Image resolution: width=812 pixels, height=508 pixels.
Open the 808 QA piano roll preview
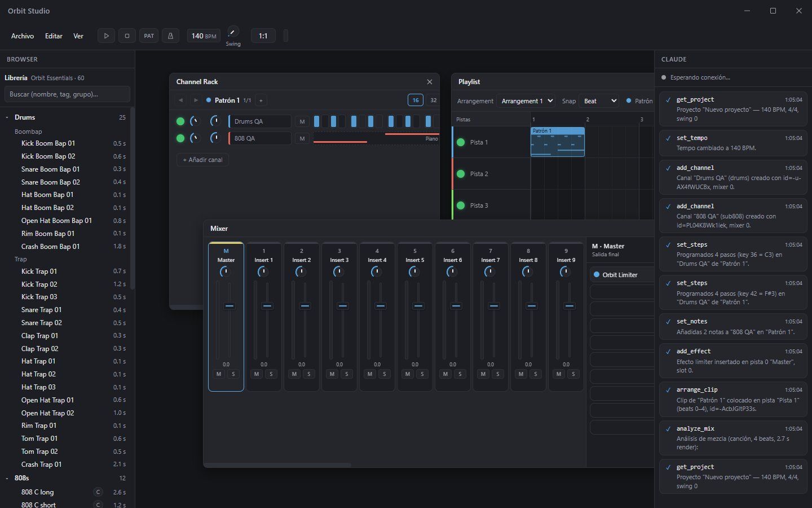(376, 138)
